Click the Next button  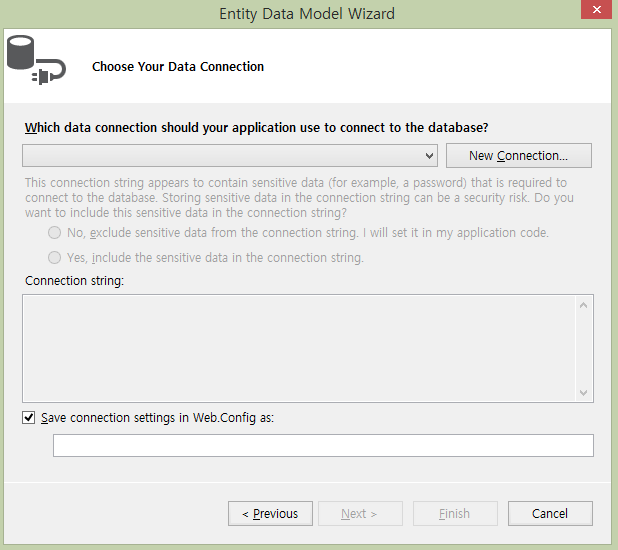pos(360,514)
